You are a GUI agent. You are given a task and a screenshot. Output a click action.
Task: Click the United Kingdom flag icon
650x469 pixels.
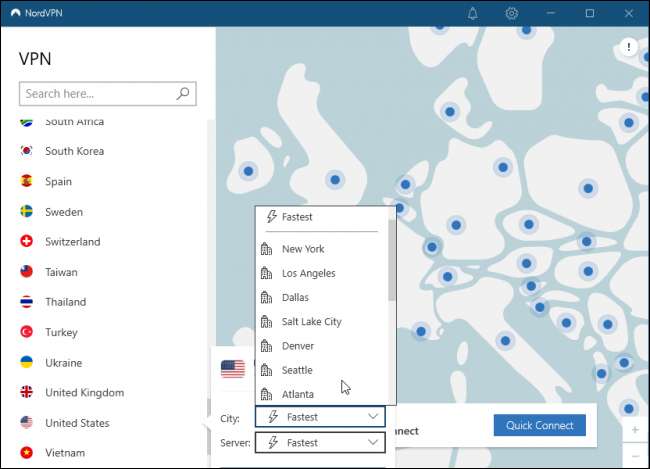pyautogui.click(x=27, y=393)
